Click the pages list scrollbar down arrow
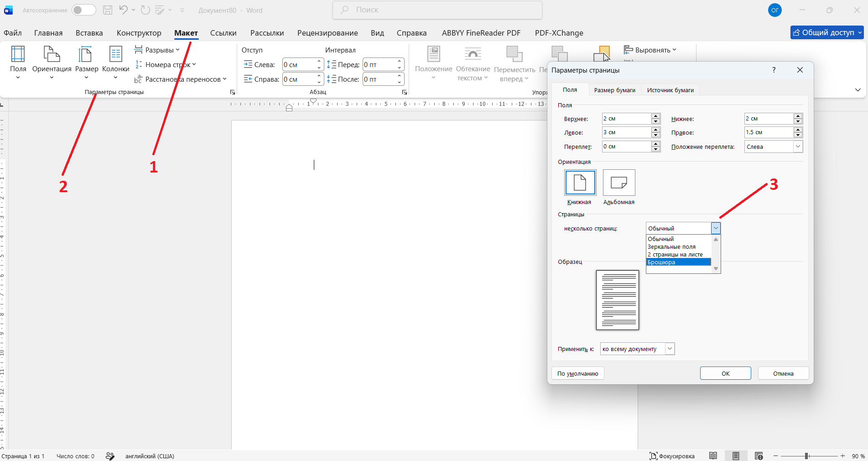The image size is (868, 461). tap(716, 269)
